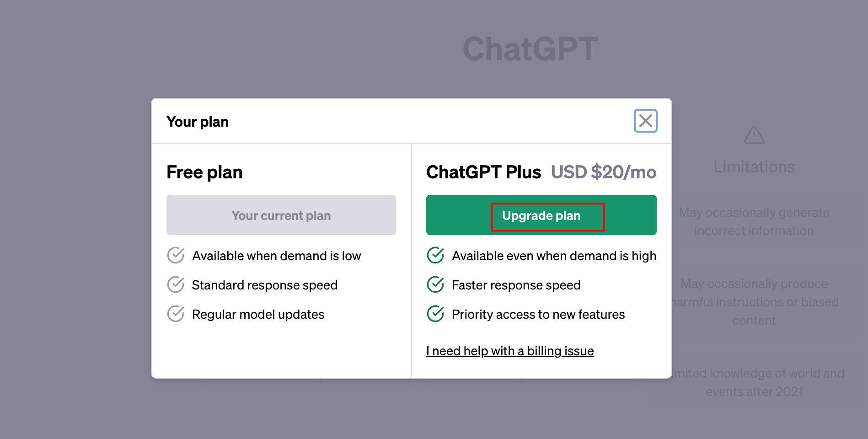Click the Upgrade plan button
This screenshot has width=868, height=439.
(541, 215)
